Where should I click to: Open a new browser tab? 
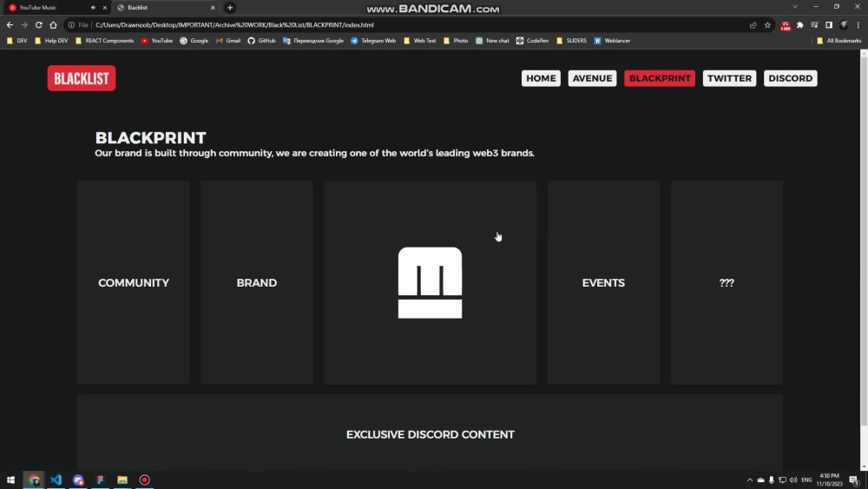tap(230, 8)
